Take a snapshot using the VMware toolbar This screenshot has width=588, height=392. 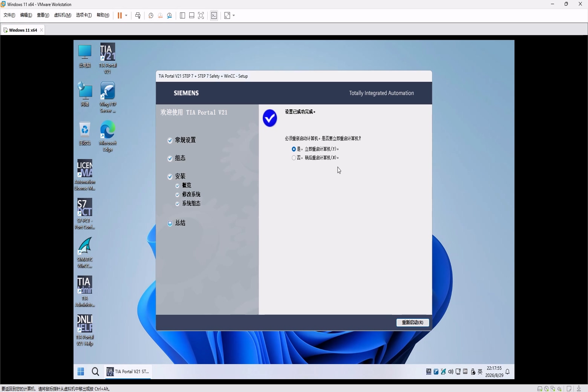151,15
